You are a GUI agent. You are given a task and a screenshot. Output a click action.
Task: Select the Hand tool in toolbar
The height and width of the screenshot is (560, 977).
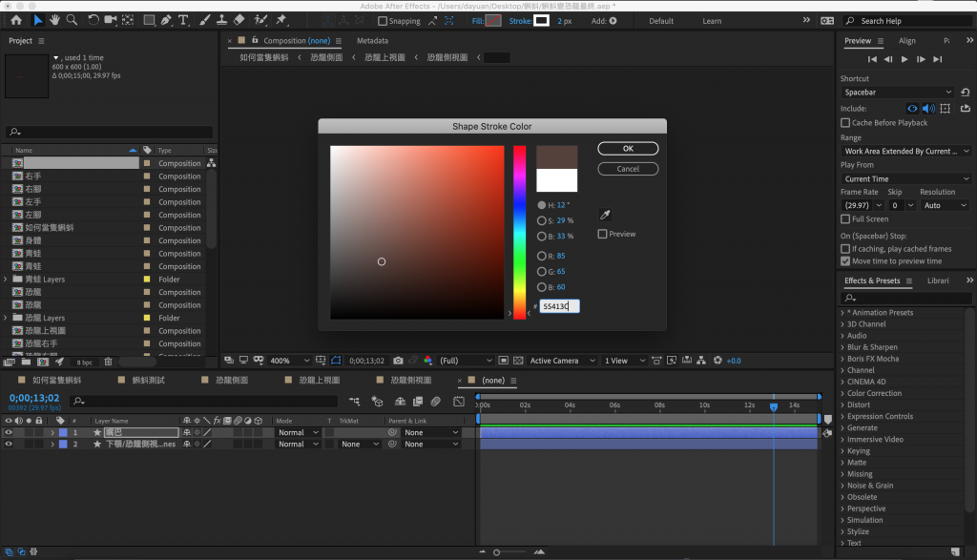click(x=55, y=20)
